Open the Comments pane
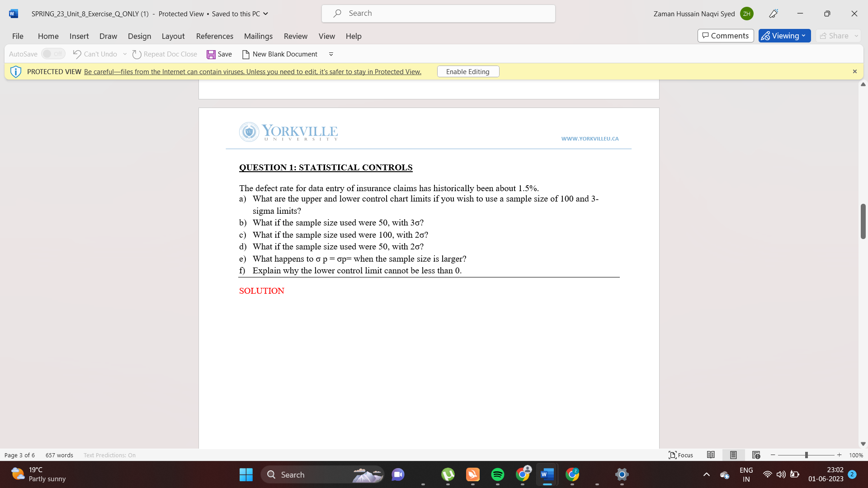The image size is (868, 488). point(726,36)
